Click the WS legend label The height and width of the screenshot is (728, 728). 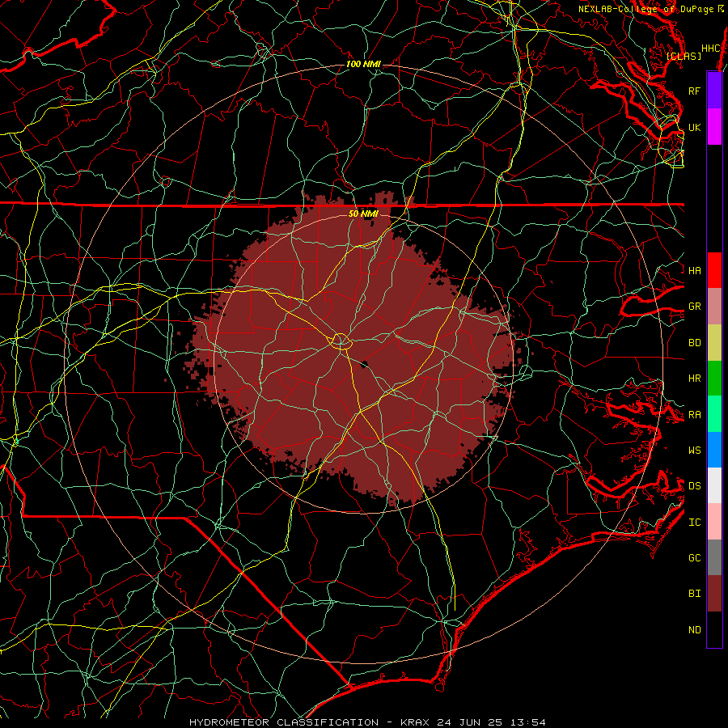[x=695, y=450]
